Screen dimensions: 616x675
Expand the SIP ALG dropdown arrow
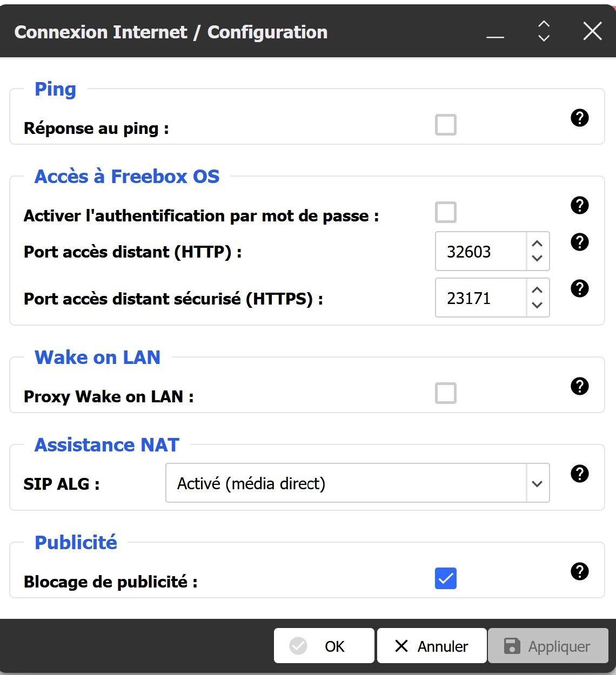pos(537,483)
